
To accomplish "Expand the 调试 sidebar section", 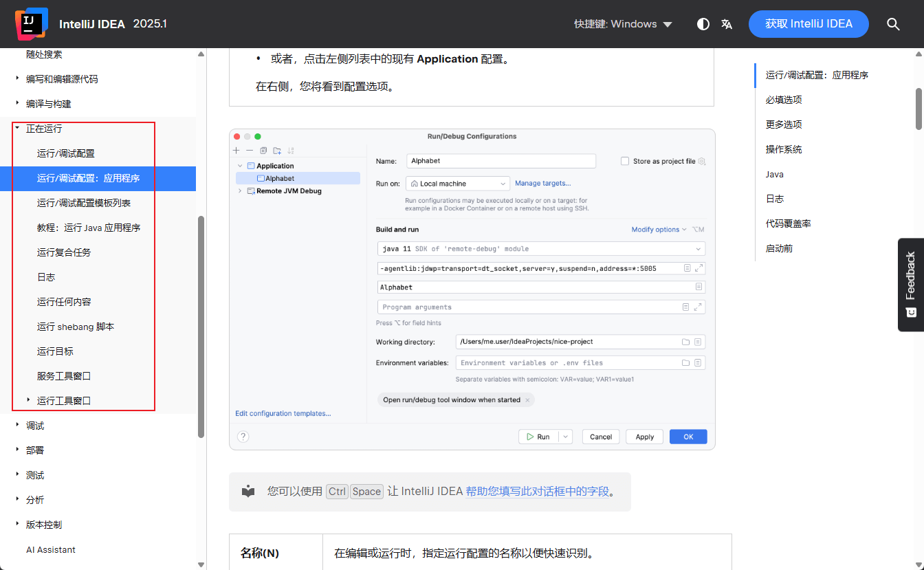I will coord(17,426).
